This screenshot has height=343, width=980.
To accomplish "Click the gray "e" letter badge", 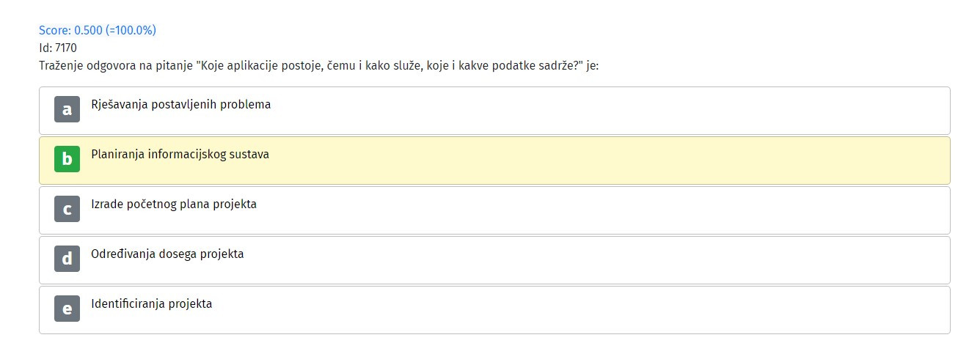I will pyautogui.click(x=67, y=309).
